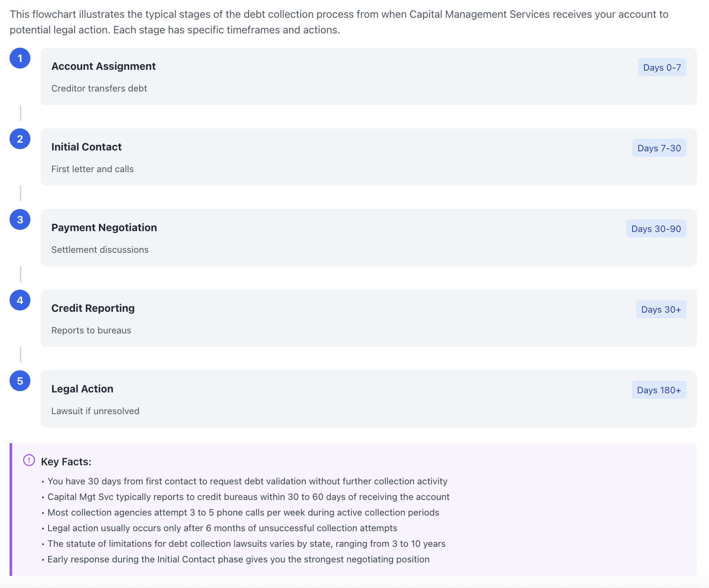
Task: Click the Days 30+ badge
Action: (x=661, y=309)
